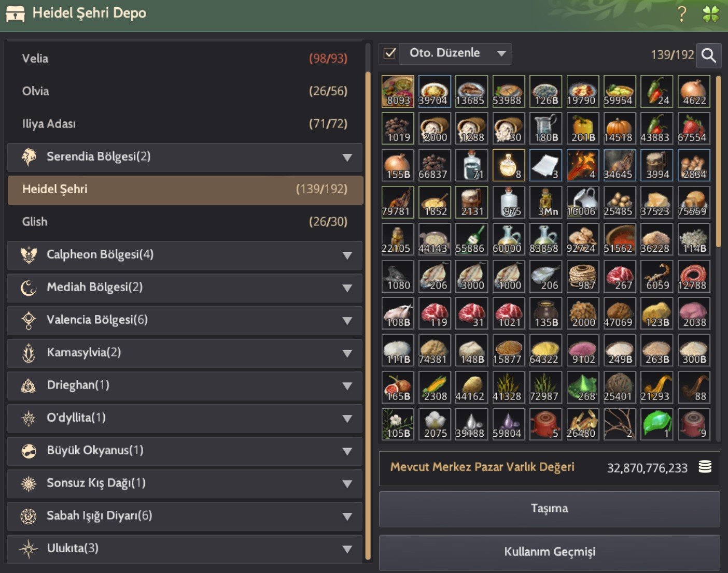
Task: Click the item grid vertical scrollbar
Action: pos(718,162)
